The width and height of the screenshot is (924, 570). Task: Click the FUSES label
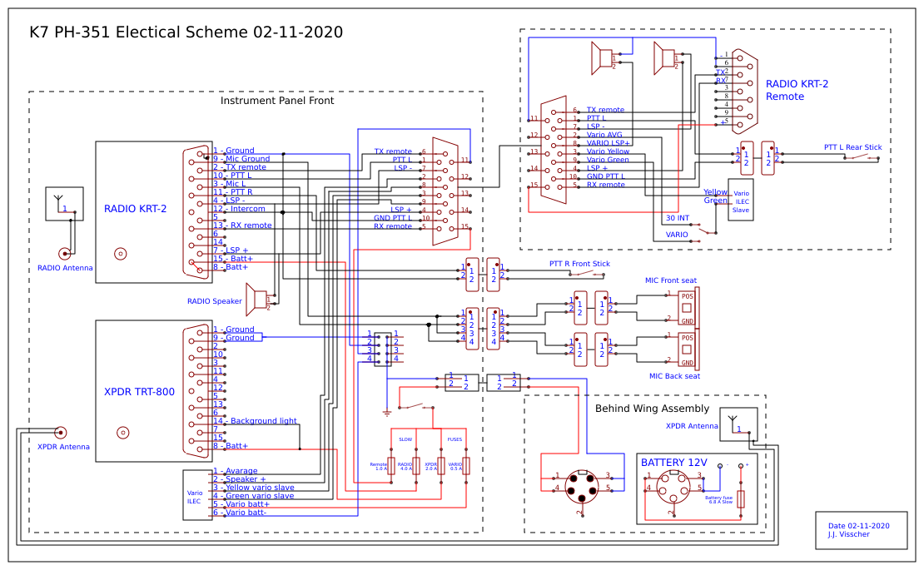pyautogui.click(x=455, y=439)
